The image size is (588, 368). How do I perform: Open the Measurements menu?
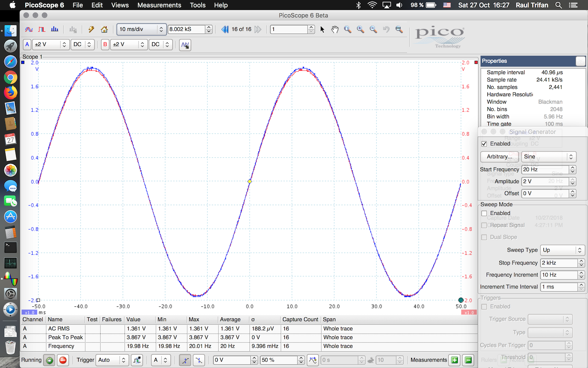[x=159, y=5]
